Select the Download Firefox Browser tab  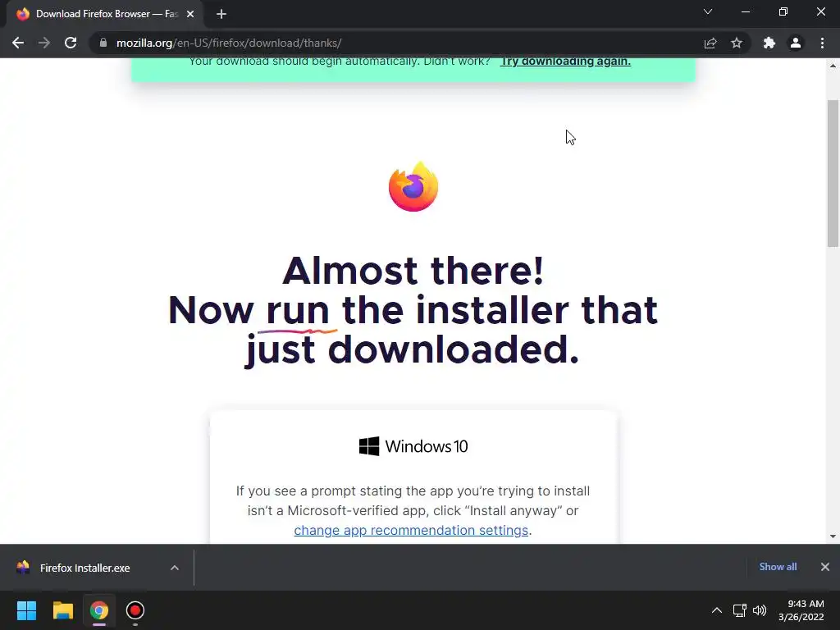coord(105,14)
